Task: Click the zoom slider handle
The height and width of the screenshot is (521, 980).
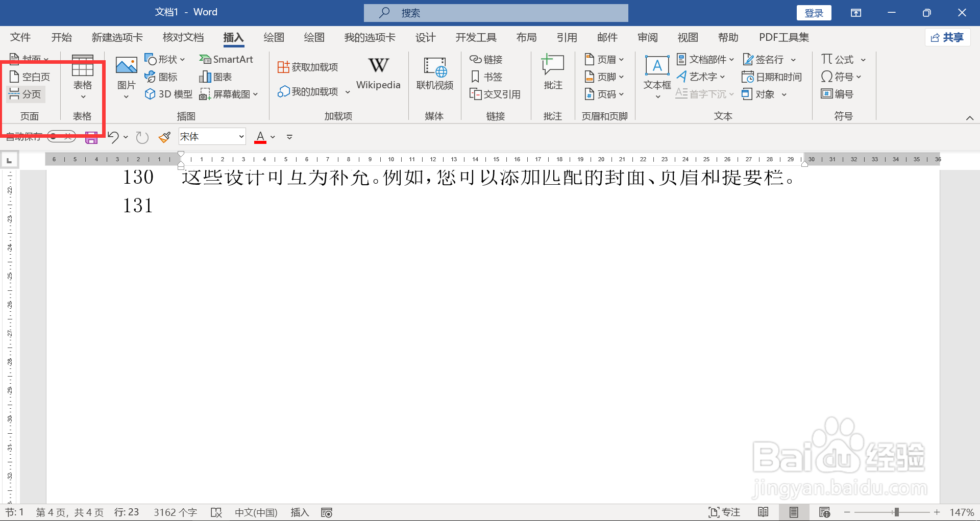Action: [896, 512]
